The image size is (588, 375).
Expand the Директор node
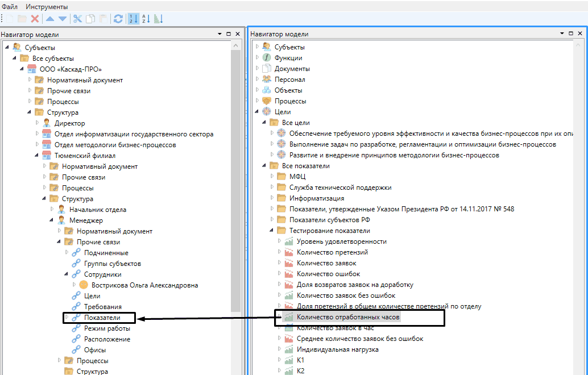[37, 123]
